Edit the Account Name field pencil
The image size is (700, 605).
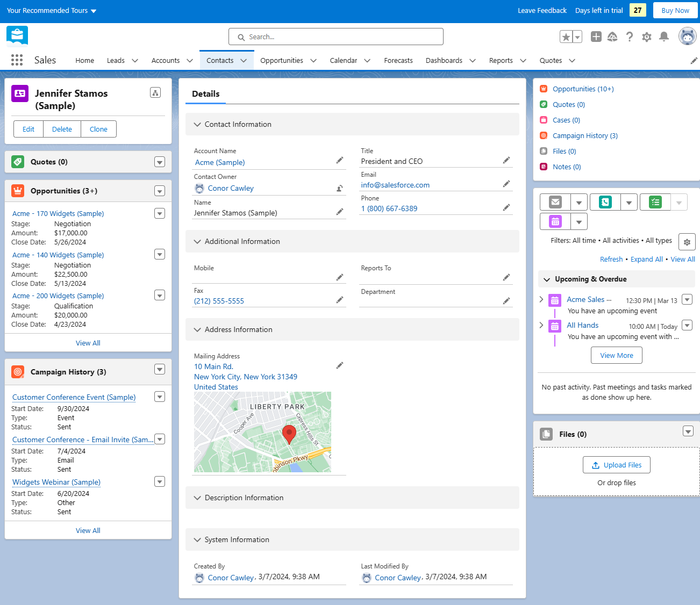(x=340, y=160)
